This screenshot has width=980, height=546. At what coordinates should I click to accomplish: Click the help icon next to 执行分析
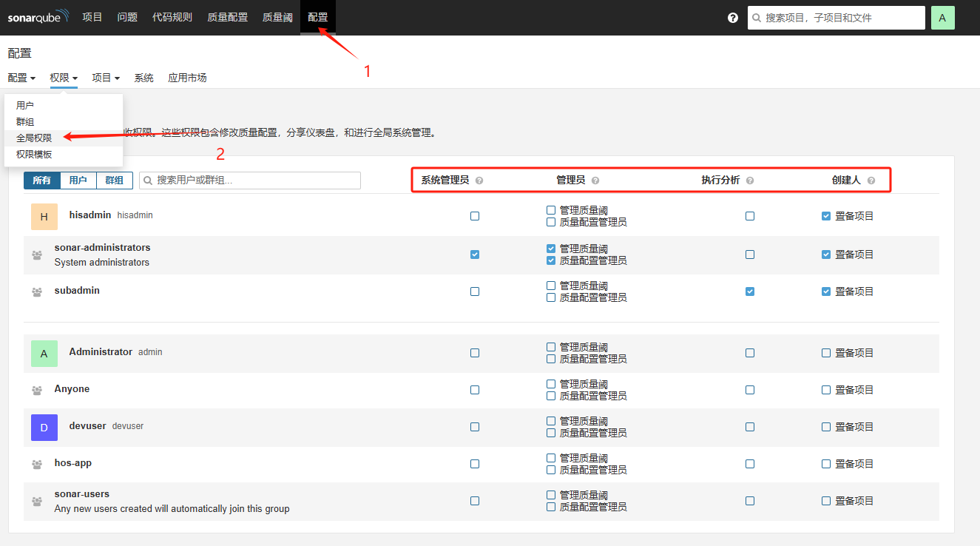point(750,181)
